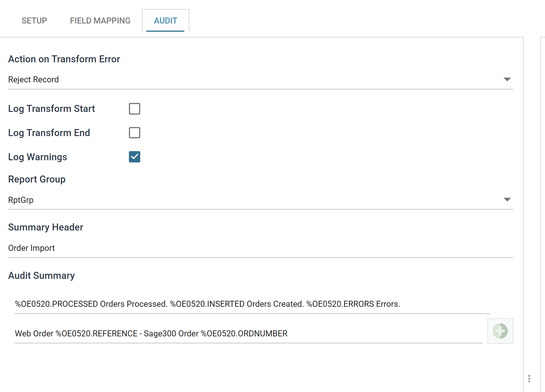Enable Log Transform Start checkbox
The width and height of the screenshot is (545, 392).
click(x=135, y=109)
